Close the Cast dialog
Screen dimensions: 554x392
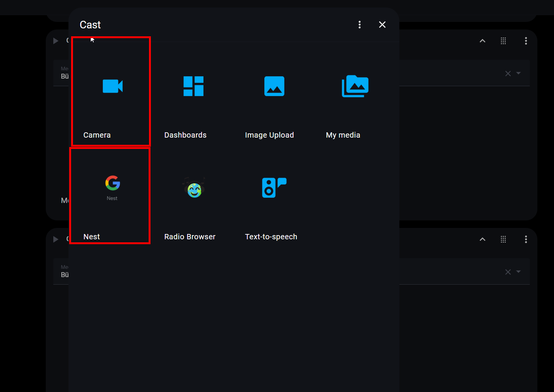coord(382,25)
